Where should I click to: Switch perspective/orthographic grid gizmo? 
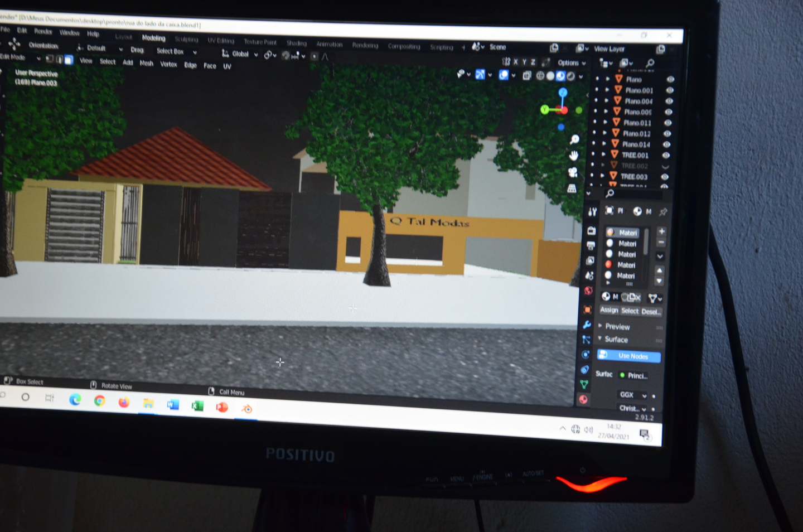pos(572,188)
